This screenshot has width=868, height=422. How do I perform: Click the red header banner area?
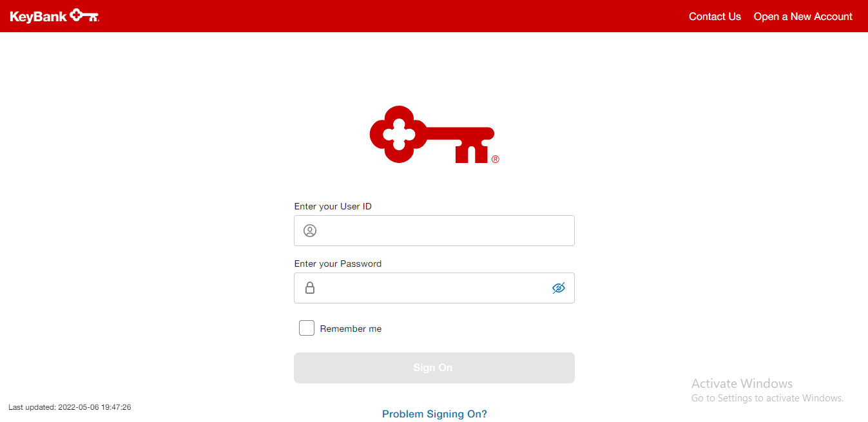(387, 16)
